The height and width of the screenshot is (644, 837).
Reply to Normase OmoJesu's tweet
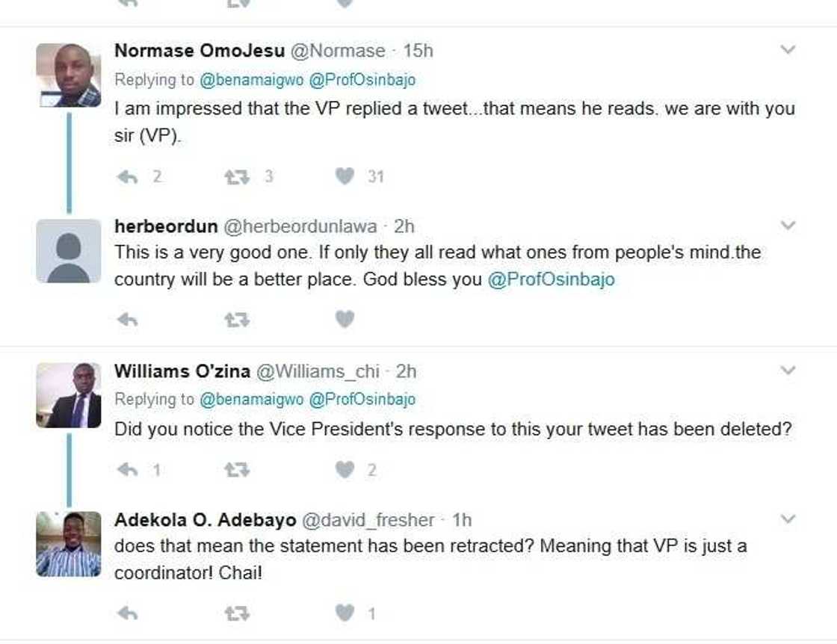(x=128, y=177)
